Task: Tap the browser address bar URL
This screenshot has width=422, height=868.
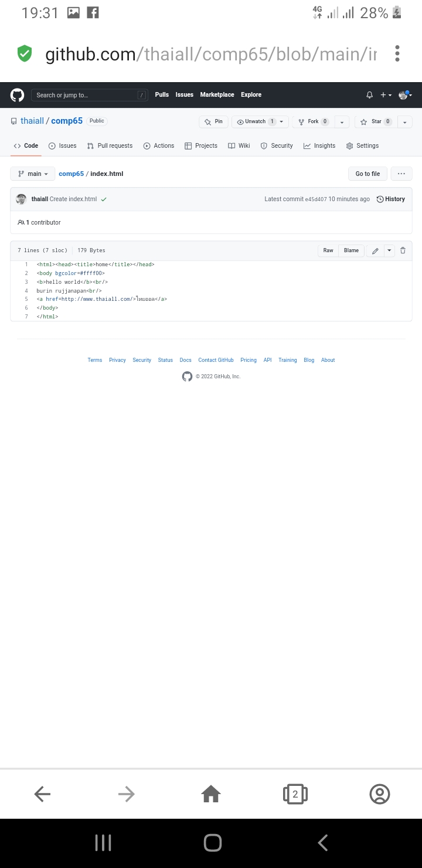Action: (x=211, y=54)
